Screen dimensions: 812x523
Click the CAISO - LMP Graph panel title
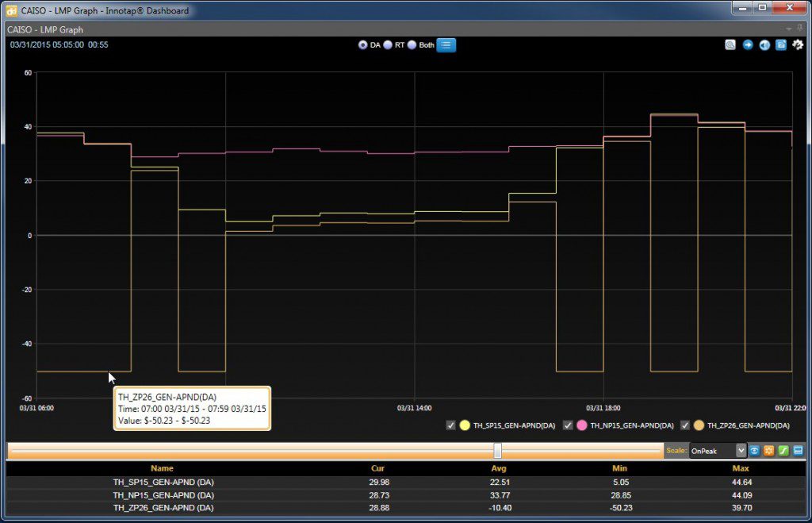click(x=45, y=29)
